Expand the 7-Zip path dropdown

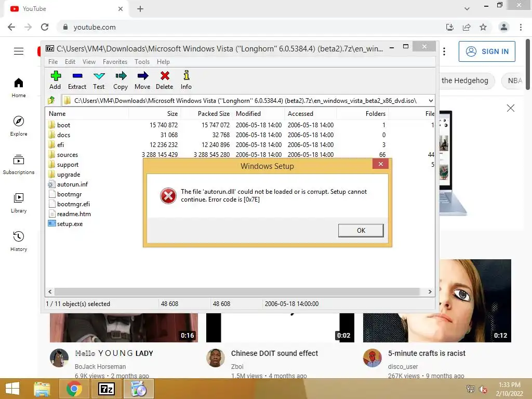click(431, 100)
